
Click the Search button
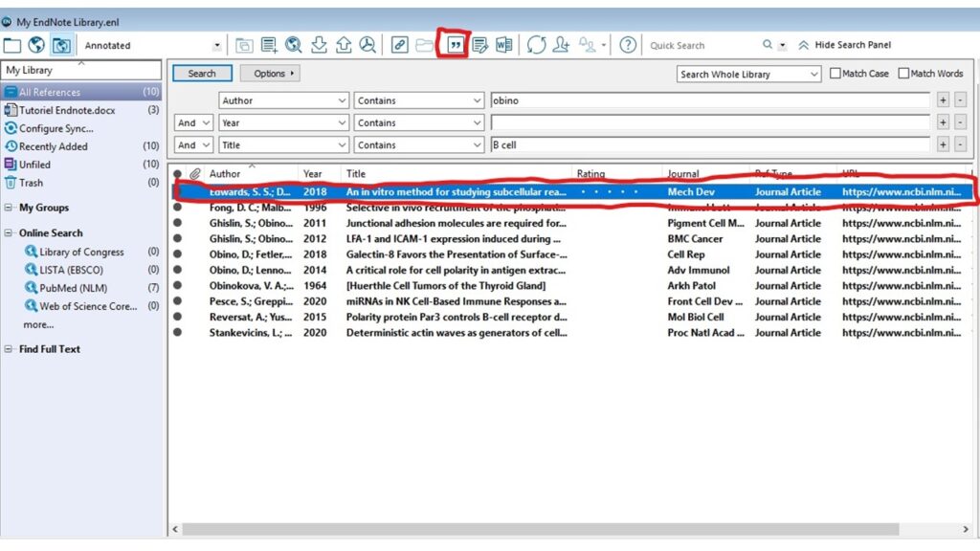tap(202, 74)
